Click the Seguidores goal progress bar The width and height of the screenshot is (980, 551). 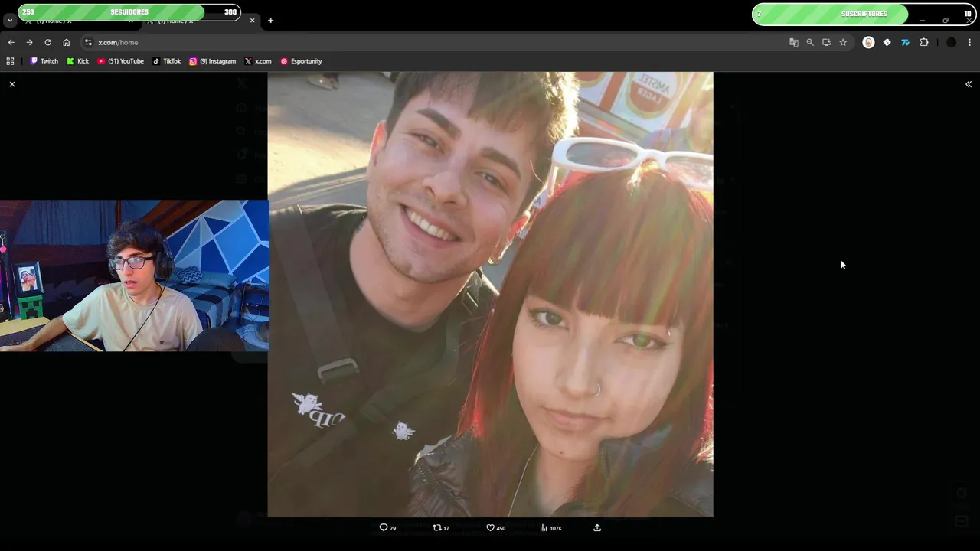[x=129, y=12]
